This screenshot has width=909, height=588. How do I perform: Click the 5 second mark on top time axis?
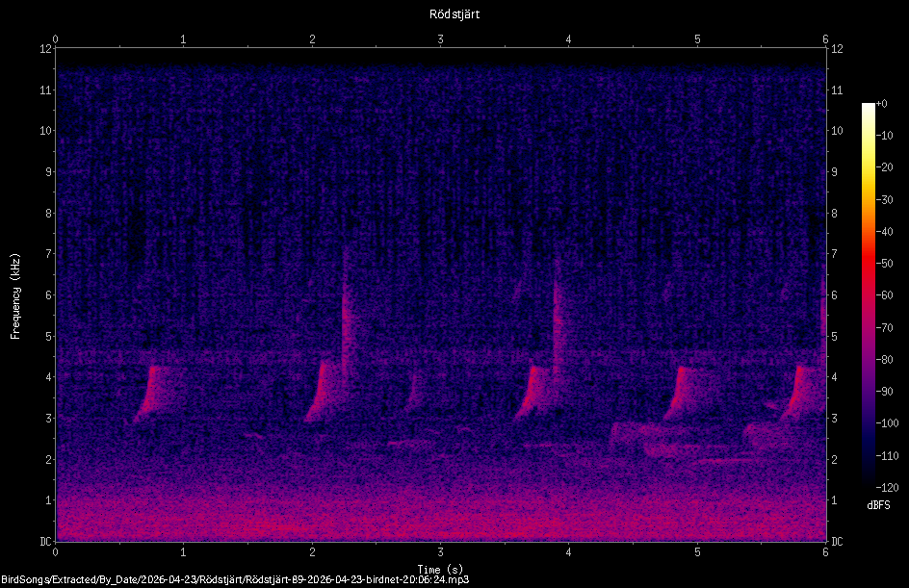[697, 39]
